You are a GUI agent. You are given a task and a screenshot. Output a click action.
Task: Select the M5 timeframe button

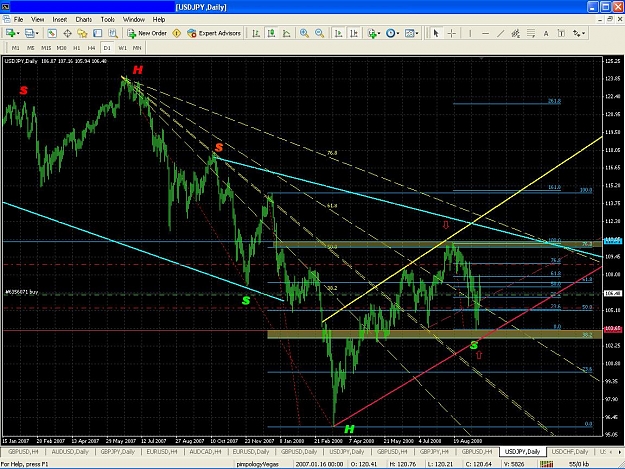pyautogui.click(x=31, y=48)
